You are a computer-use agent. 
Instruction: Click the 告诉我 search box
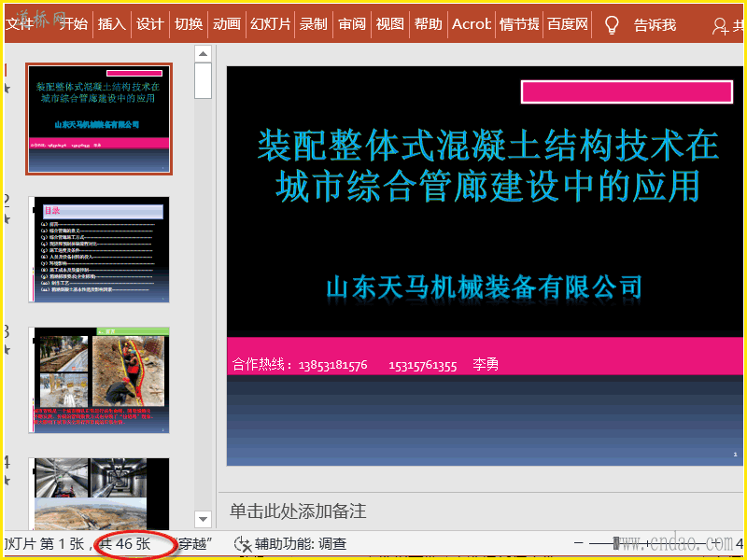click(x=655, y=25)
